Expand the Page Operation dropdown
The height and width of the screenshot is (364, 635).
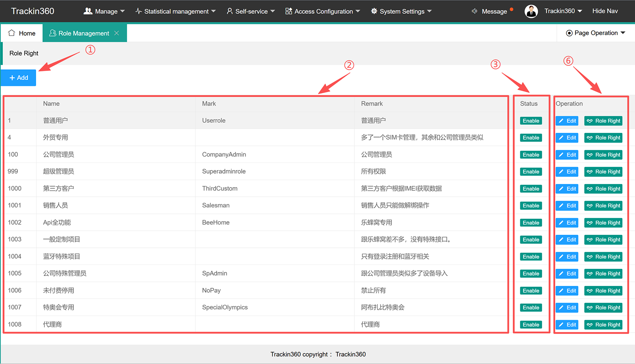coord(596,33)
